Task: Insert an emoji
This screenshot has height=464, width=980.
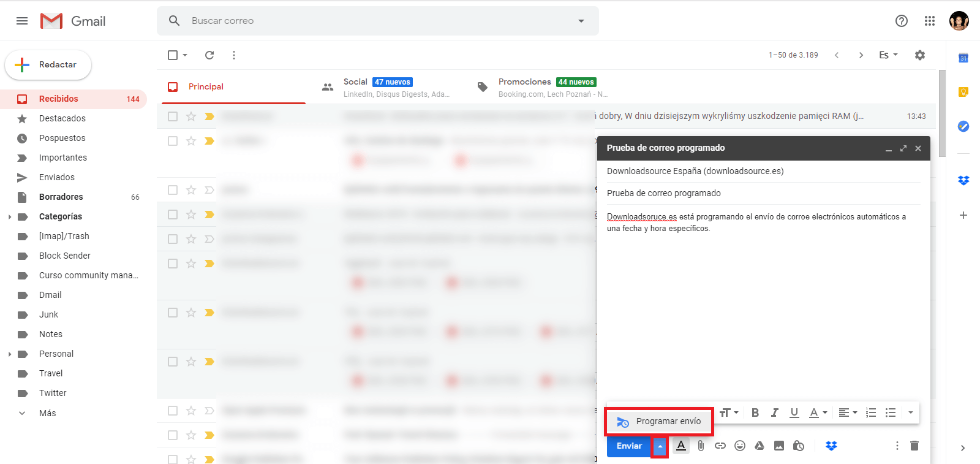Action: (x=740, y=446)
